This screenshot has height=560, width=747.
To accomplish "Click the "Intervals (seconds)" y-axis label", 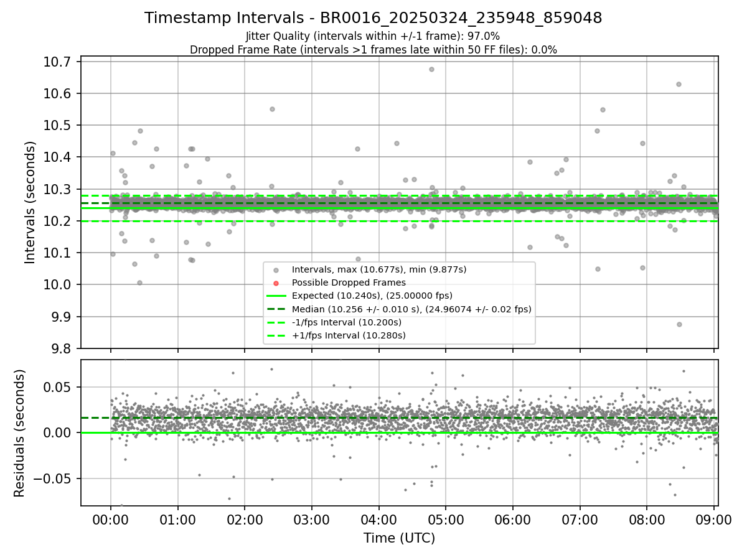I will click(31, 202).
